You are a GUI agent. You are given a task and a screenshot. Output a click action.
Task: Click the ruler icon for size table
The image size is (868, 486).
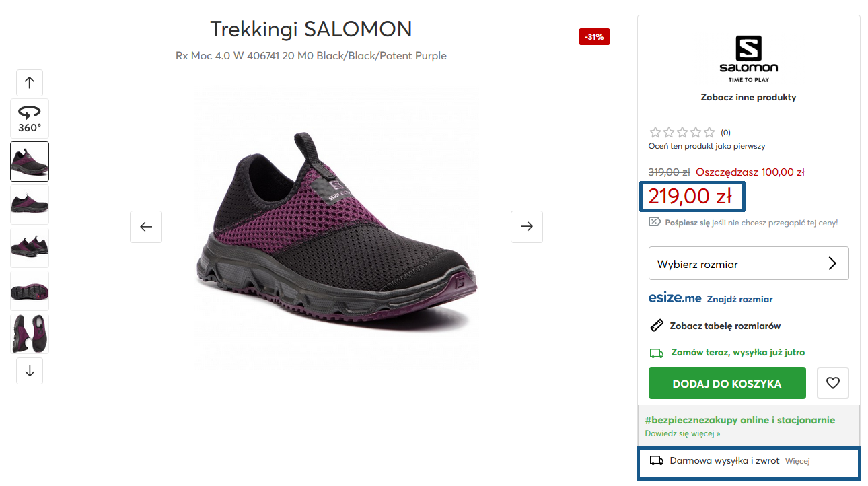point(657,326)
